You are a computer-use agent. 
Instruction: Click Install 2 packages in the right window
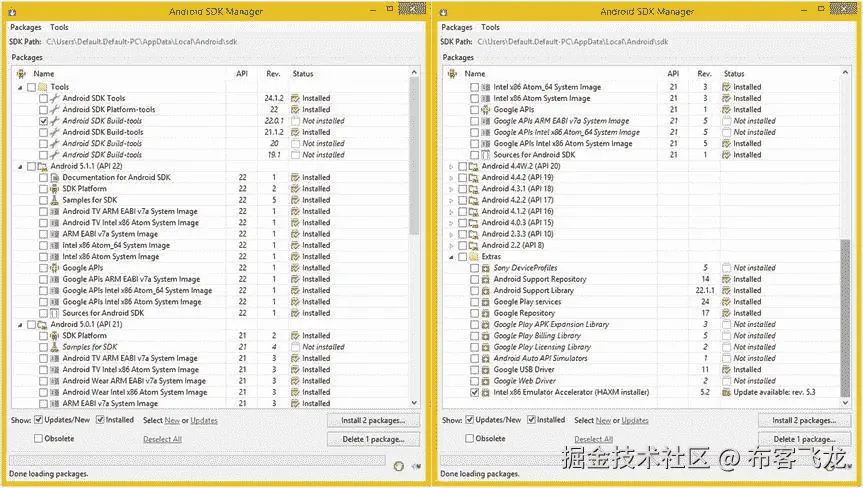(x=804, y=420)
